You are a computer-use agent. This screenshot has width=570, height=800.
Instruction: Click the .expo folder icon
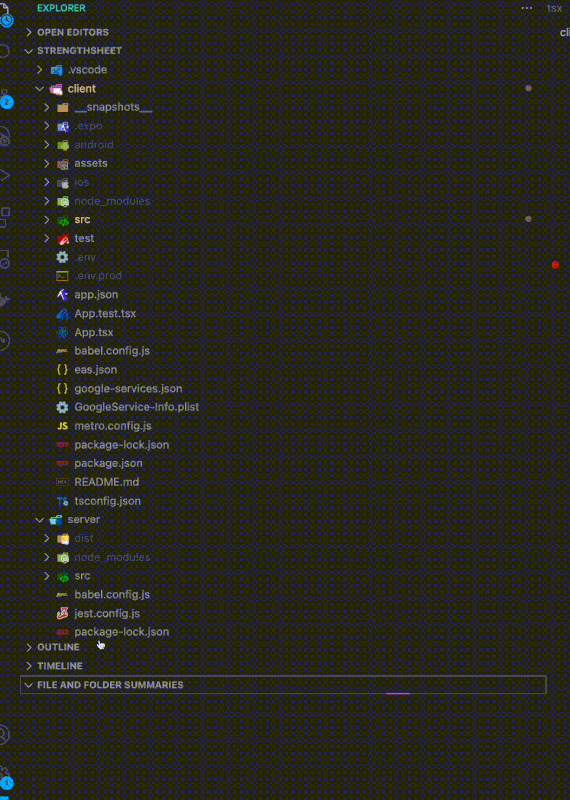[63, 127]
